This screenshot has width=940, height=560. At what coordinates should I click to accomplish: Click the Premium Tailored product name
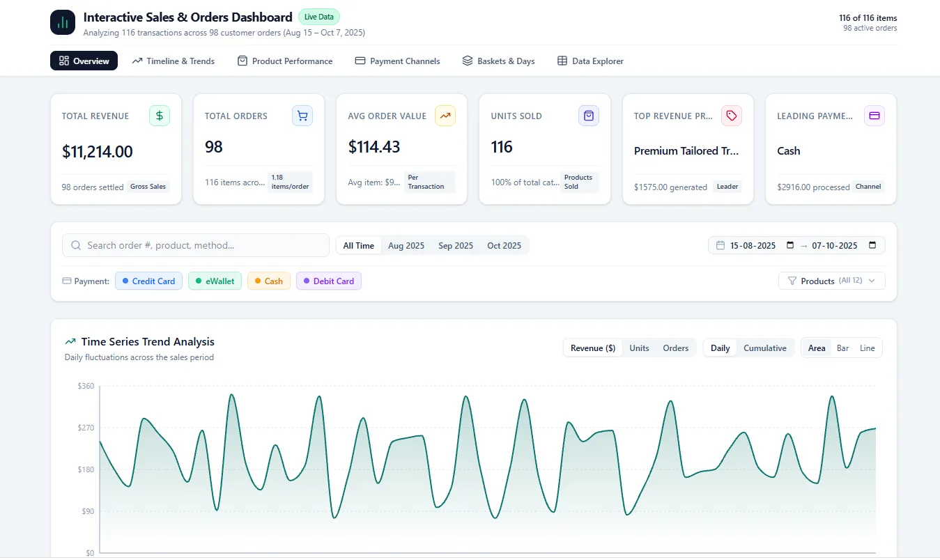pos(686,150)
